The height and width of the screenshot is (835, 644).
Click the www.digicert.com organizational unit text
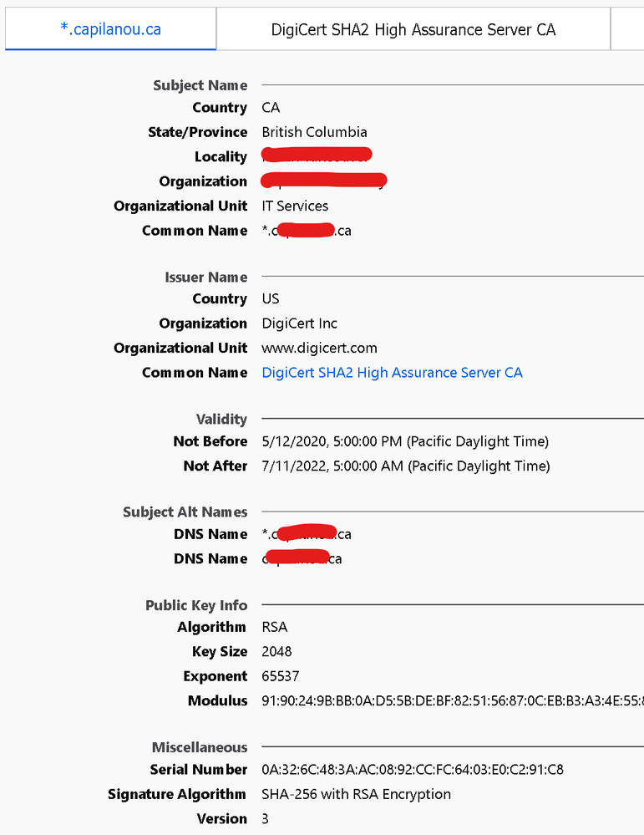click(x=319, y=349)
